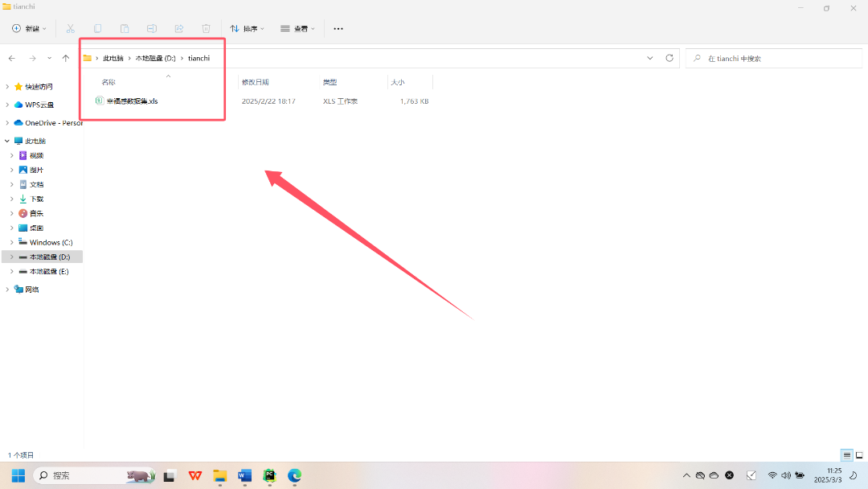Click the Share icon in toolbar
The height and width of the screenshot is (489, 868).
coord(178,28)
